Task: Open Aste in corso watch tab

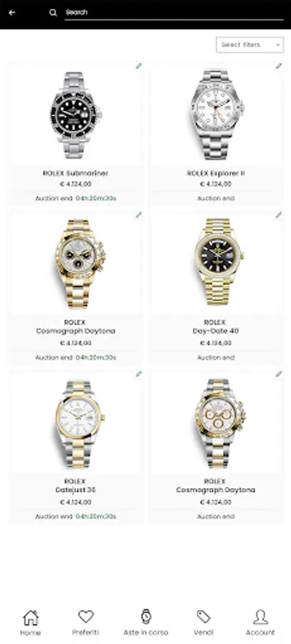Action: pos(145,617)
